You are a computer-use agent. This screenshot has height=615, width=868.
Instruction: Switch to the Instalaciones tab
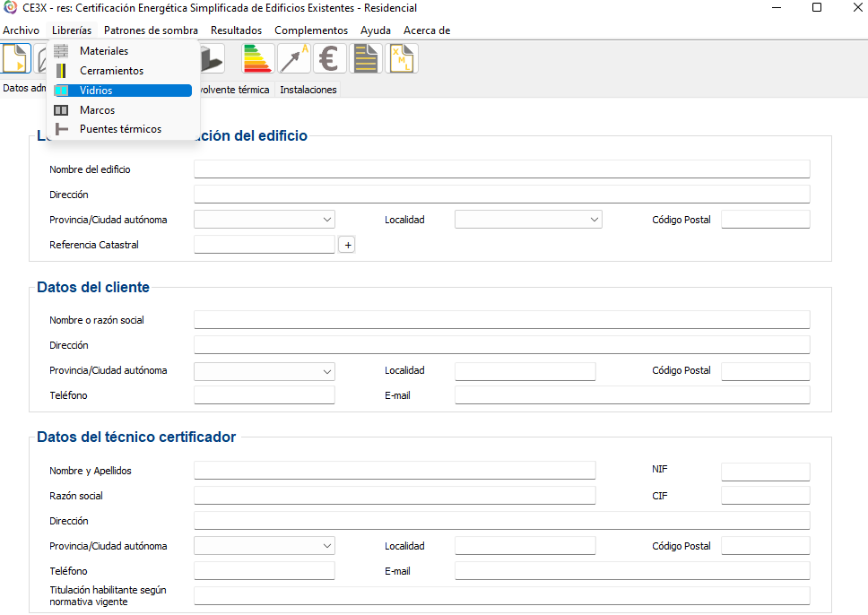308,90
